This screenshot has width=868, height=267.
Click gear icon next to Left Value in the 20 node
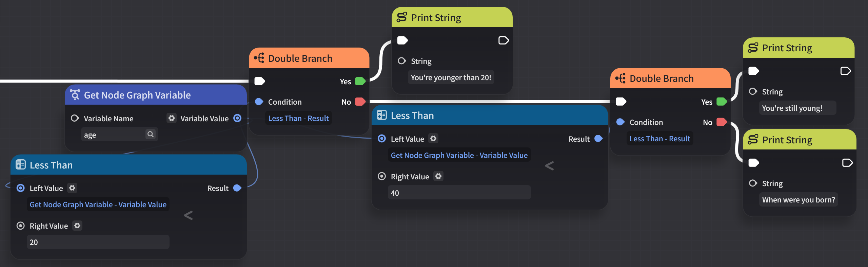72,188
